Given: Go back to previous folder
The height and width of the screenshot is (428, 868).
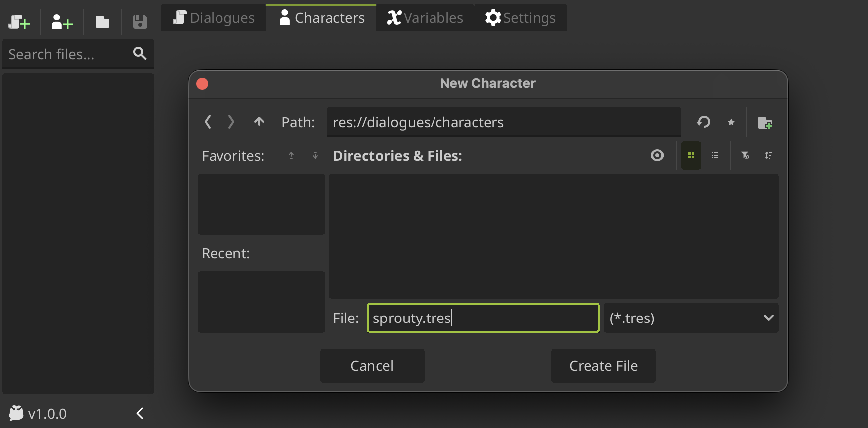Looking at the screenshot, I should pos(208,122).
